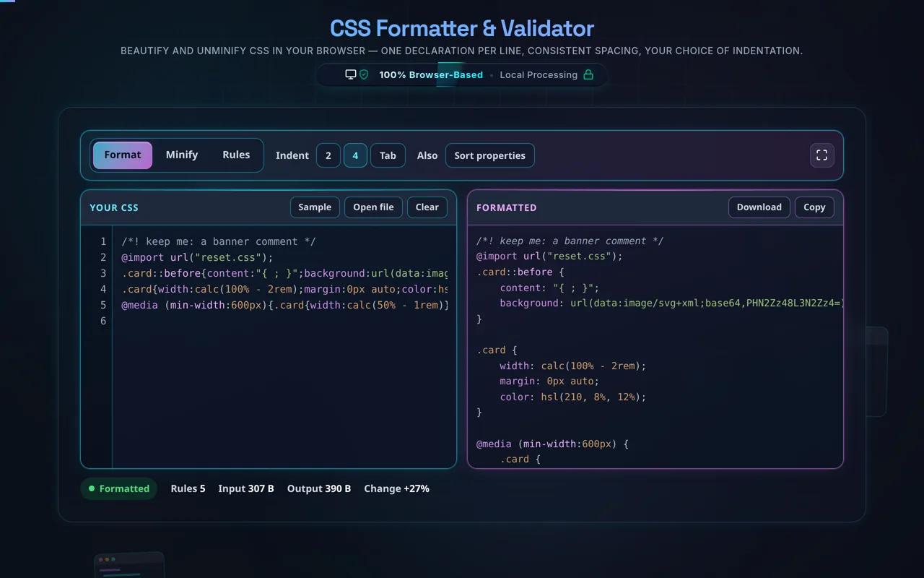Click into empty line 6 of the CSS input
The image size is (924, 578).
[x=284, y=321]
